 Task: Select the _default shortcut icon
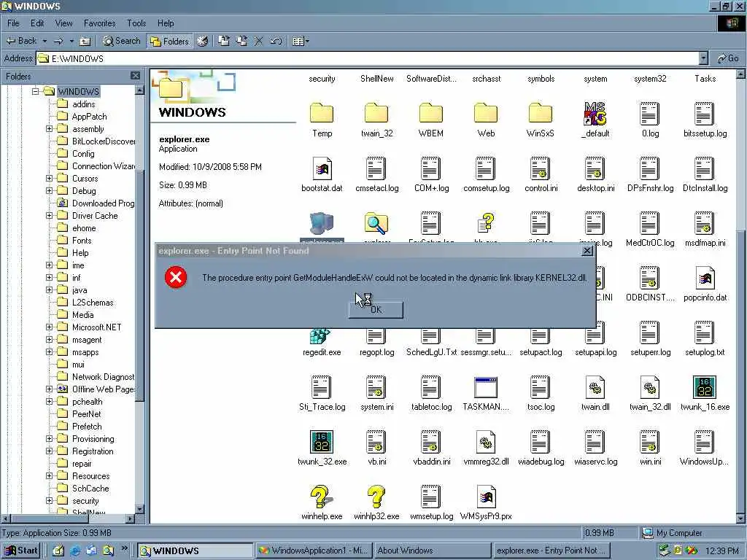595,114
